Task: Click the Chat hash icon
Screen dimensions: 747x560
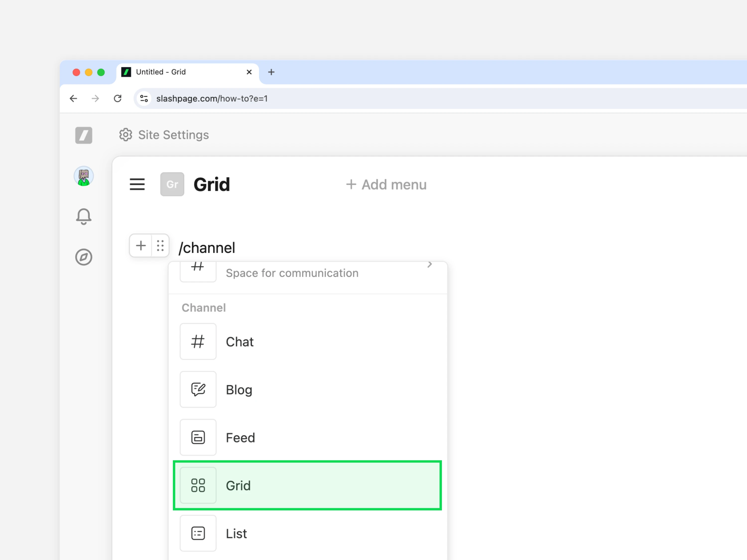Action: click(x=198, y=342)
